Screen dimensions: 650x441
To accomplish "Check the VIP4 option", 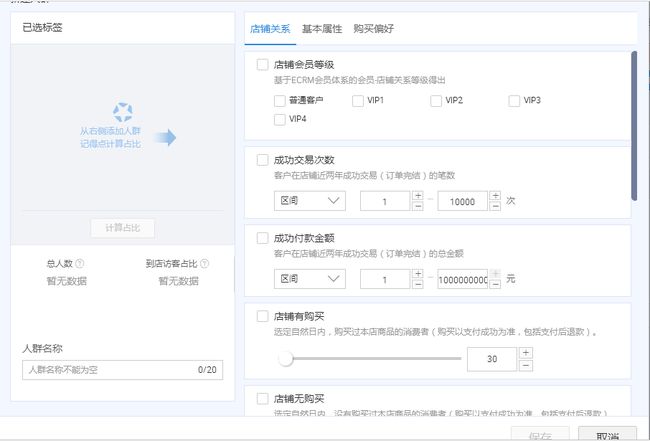I will point(279,119).
